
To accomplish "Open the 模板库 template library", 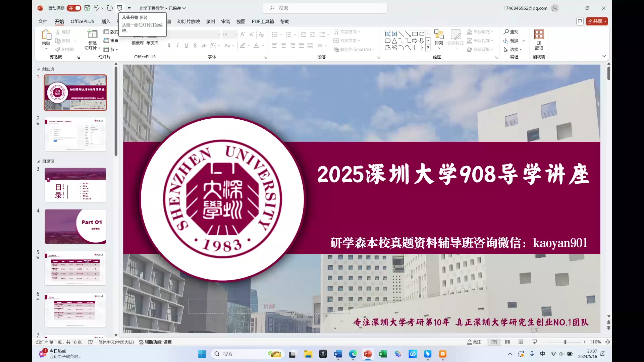I will click(138, 43).
